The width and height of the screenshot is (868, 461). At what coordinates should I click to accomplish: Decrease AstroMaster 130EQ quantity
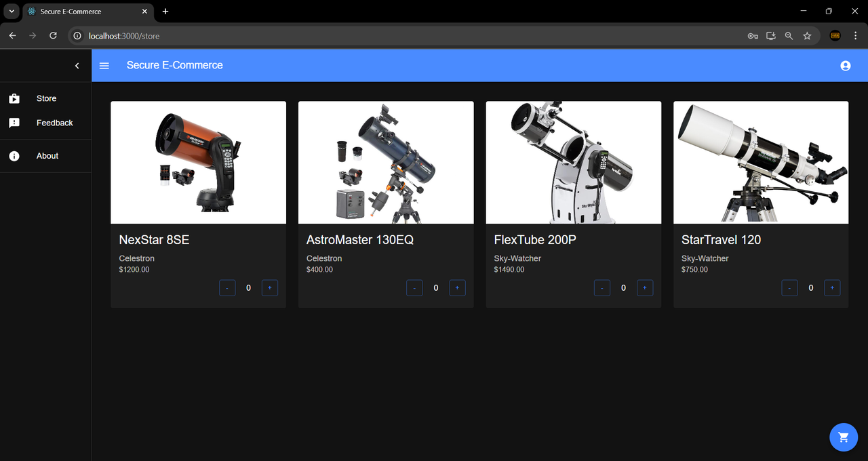pyautogui.click(x=414, y=288)
